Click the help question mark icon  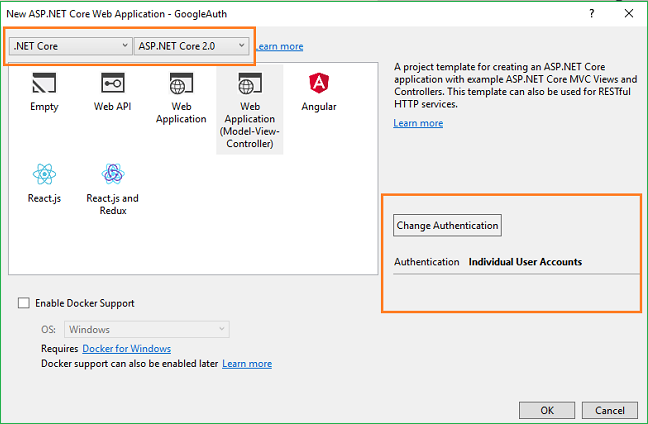(x=592, y=13)
